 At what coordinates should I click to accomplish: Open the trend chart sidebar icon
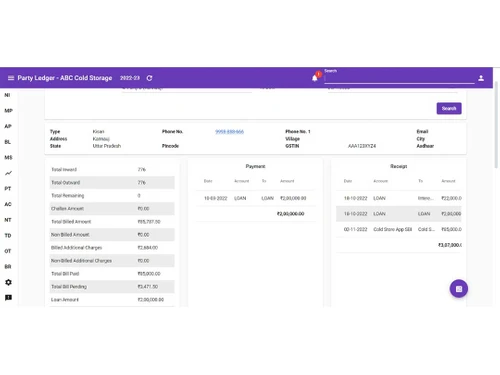pos(8,173)
